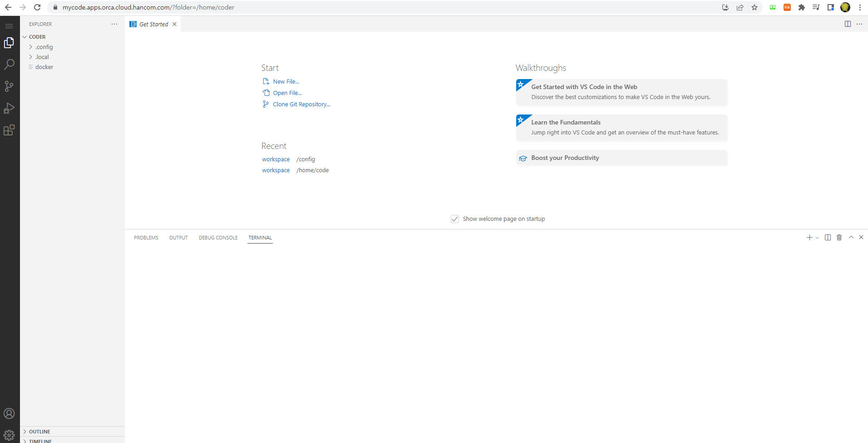Create a new terminal with plus icon
Viewport: 868px width, 443px height.
coord(809,238)
